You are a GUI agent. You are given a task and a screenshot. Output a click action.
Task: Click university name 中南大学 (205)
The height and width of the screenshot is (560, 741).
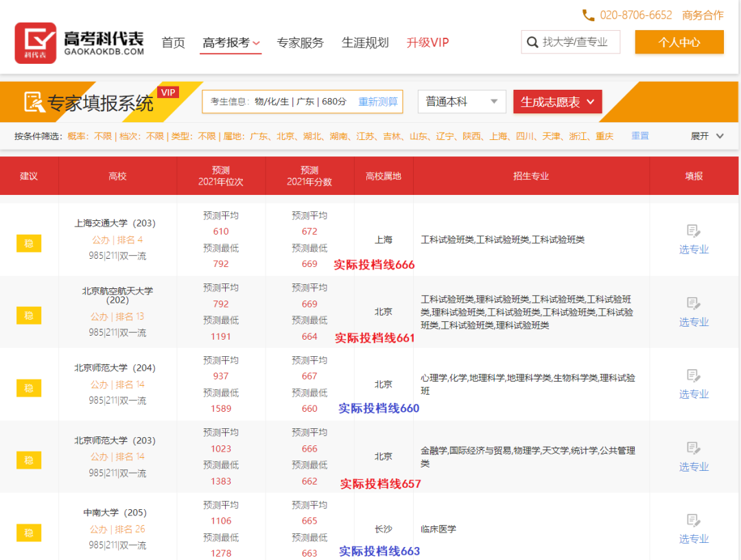(115, 513)
